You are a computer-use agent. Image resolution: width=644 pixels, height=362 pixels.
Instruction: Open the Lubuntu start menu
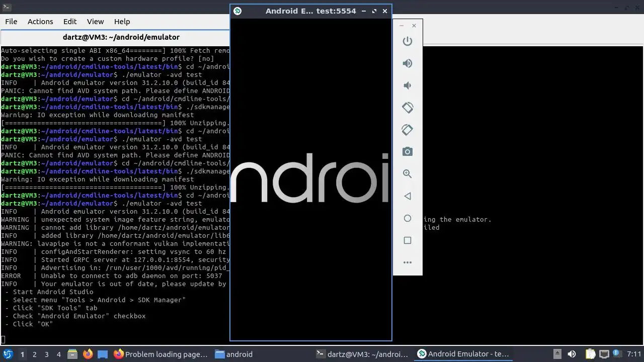[8, 354]
